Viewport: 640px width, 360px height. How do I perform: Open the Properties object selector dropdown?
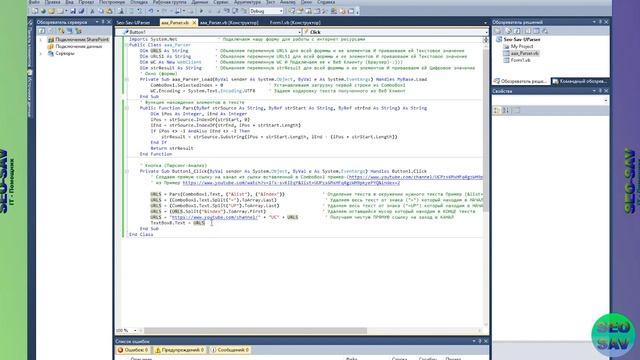(x=606, y=100)
